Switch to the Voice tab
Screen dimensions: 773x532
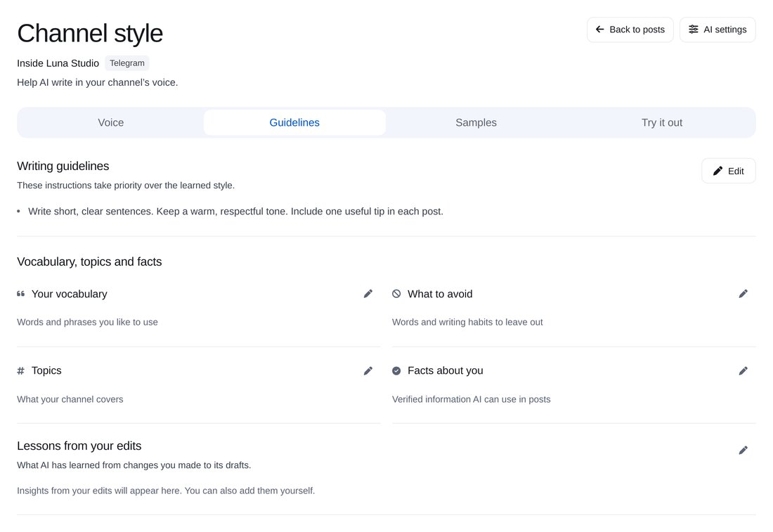point(111,123)
